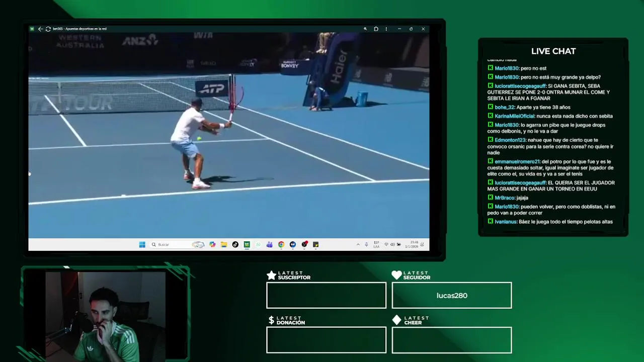This screenshot has width=644, height=362.
Task: Click the LIVE CHAT header
Action: click(x=553, y=51)
